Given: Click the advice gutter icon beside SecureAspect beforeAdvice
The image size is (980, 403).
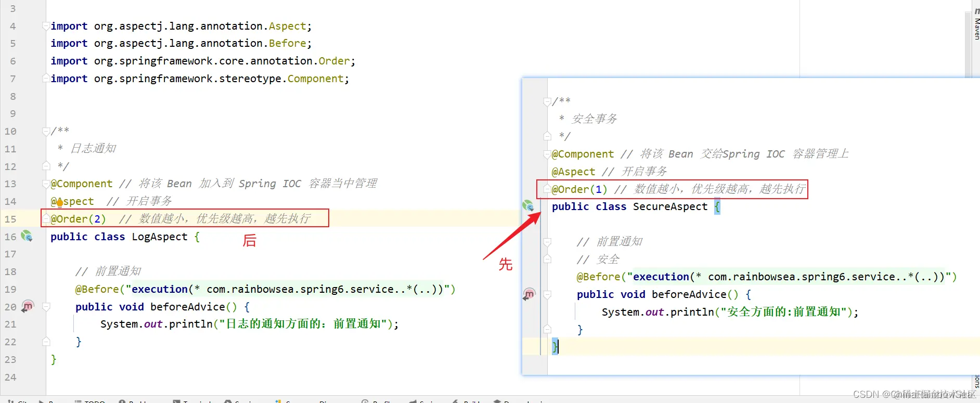Looking at the screenshot, I should coord(529,294).
